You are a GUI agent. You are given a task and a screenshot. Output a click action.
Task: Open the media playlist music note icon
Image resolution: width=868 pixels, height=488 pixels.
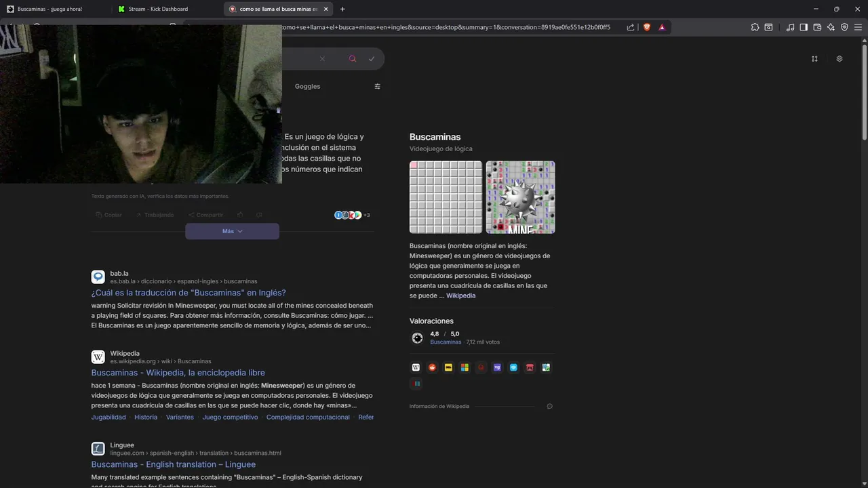point(790,27)
